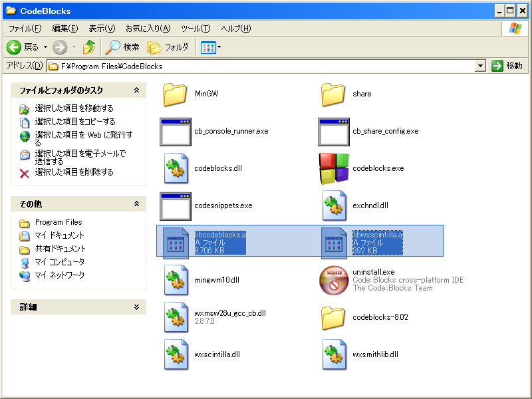
Task: Click the Views icon in toolbar
Action: click(208, 48)
